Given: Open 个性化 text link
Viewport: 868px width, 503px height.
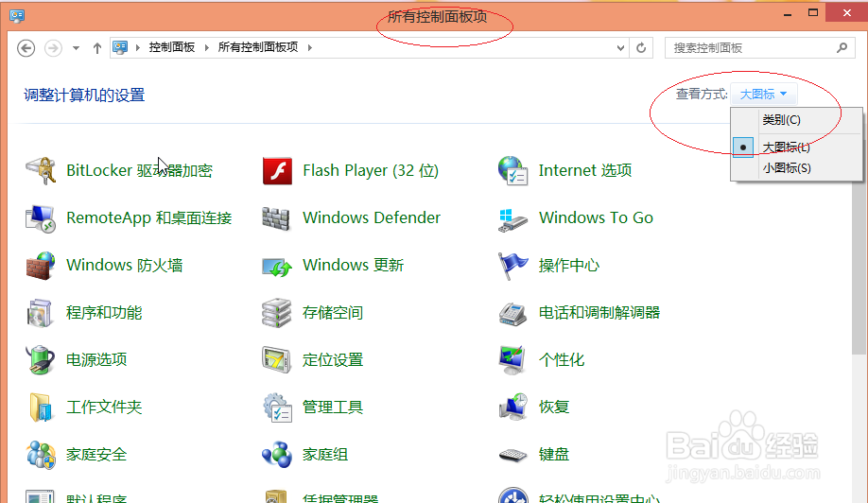Looking at the screenshot, I should pyautogui.click(x=562, y=360).
